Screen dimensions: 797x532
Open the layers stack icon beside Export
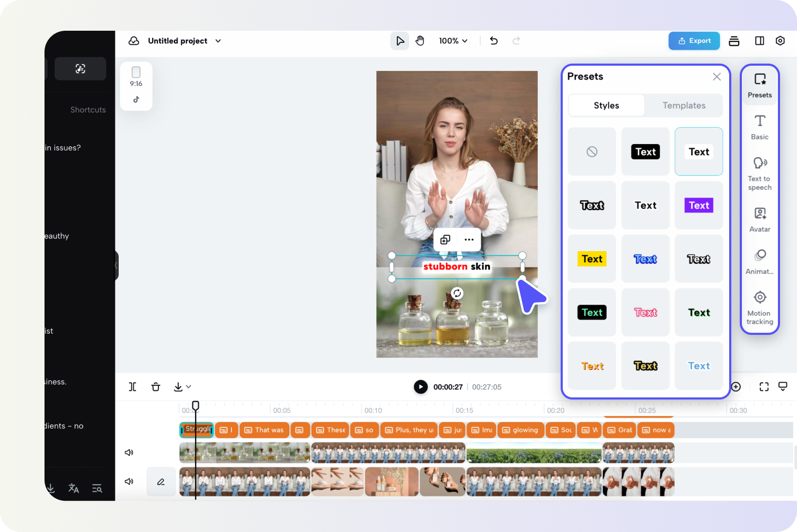pos(734,41)
